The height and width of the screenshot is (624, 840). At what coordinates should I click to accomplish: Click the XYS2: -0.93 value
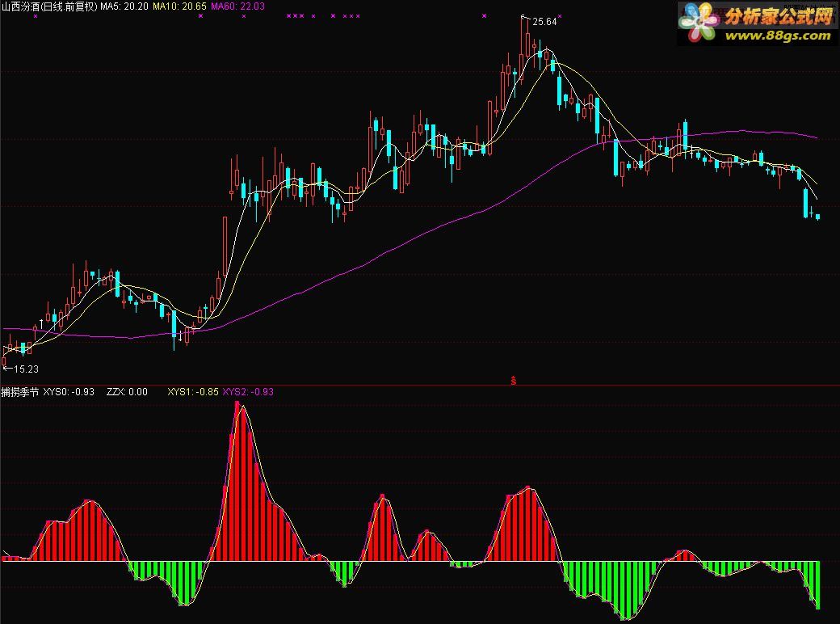pyautogui.click(x=248, y=392)
